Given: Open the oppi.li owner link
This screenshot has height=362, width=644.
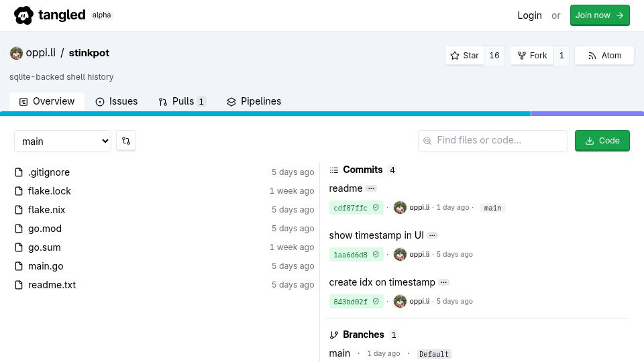Looking at the screenshot, I should 41,53.
